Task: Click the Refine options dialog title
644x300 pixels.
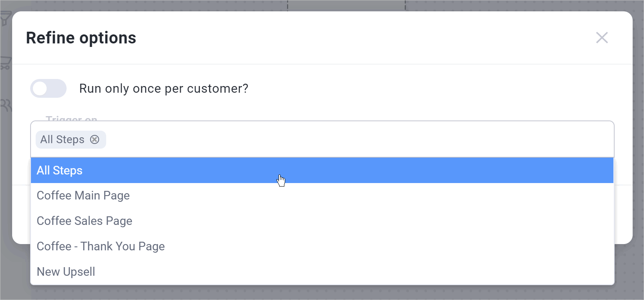Action: [81, 38]
